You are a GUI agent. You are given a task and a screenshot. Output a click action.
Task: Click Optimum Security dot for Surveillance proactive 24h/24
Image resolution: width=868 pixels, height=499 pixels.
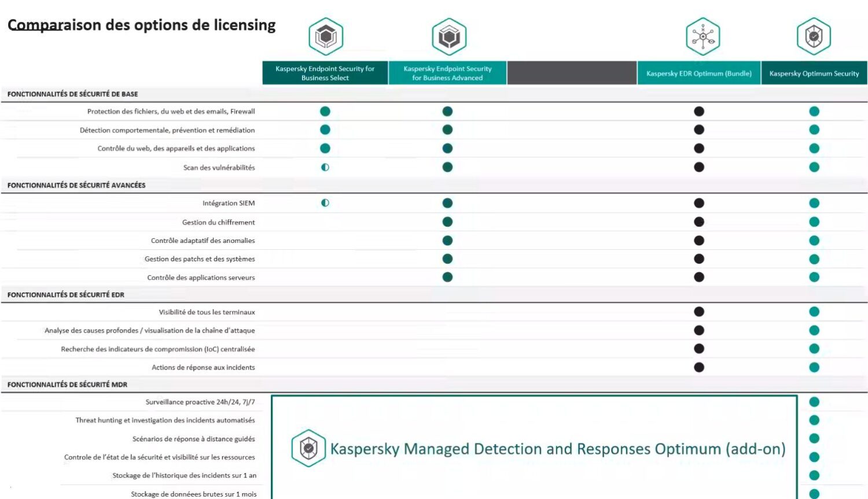point(814,402)
